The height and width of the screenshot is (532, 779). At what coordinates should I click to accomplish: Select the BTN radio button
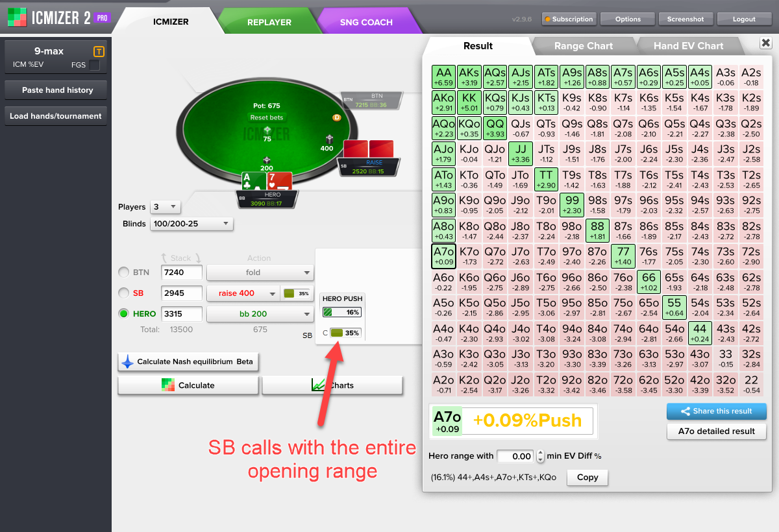123,272
